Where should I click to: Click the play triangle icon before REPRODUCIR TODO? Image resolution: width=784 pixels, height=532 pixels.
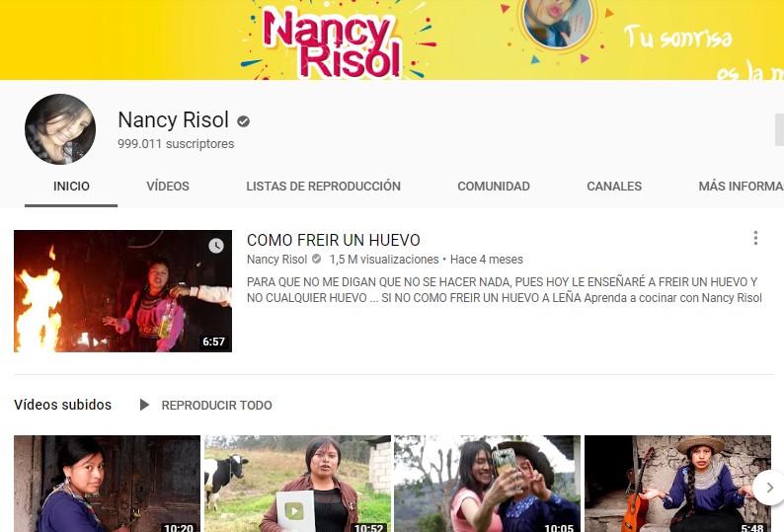tap(144, 405)
